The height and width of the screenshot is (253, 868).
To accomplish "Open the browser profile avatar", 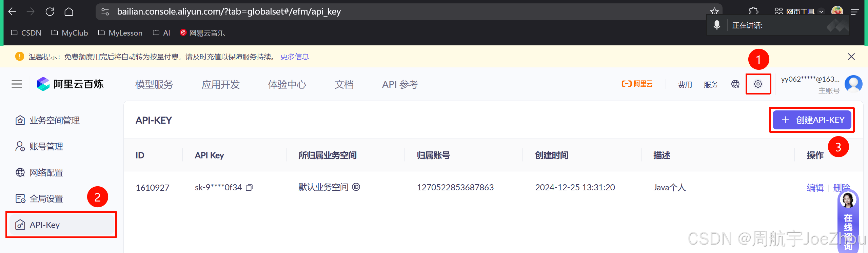I will (x=837, y=11).
